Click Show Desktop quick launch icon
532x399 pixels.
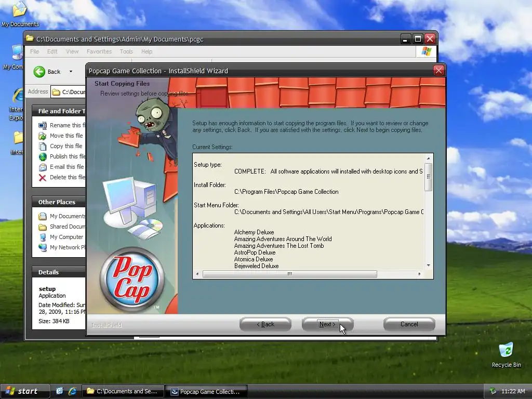[x=60, y=391]
